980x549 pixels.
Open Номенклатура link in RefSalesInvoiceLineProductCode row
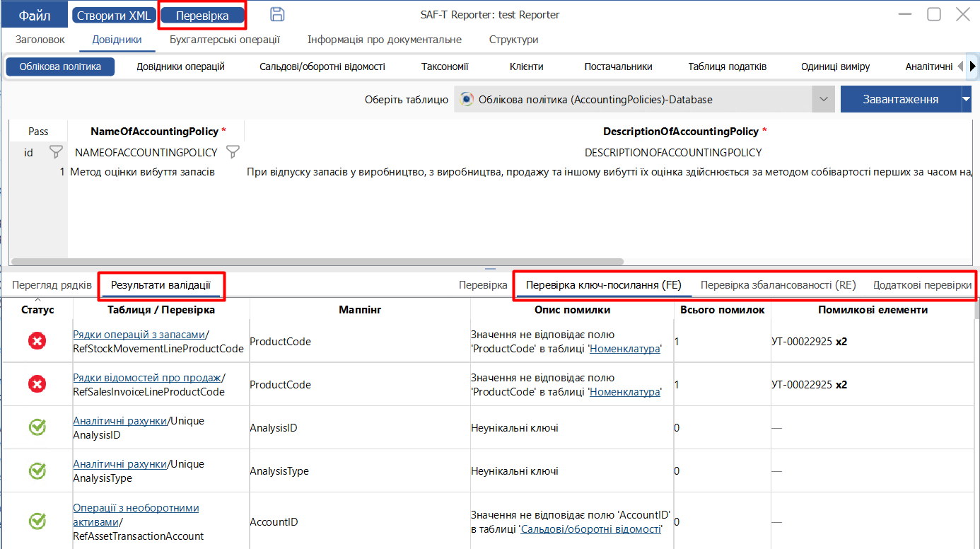click(625, 392)
